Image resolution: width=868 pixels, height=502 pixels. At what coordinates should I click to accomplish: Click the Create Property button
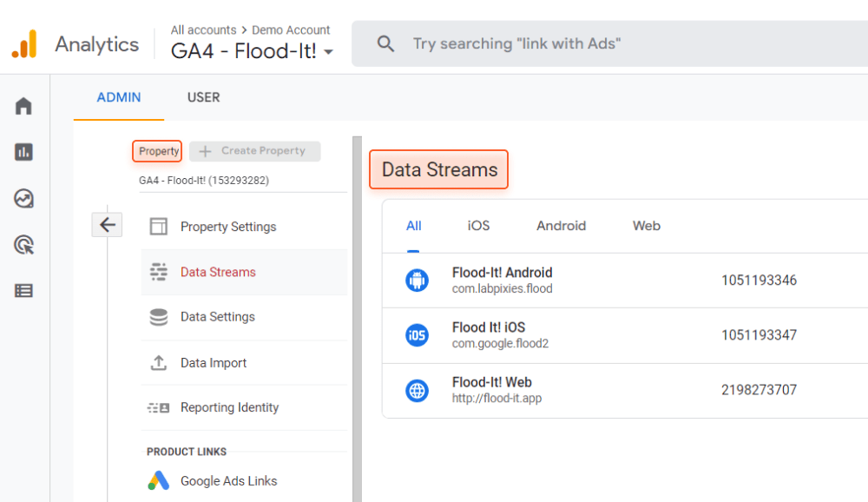click(x=254, y=151)
